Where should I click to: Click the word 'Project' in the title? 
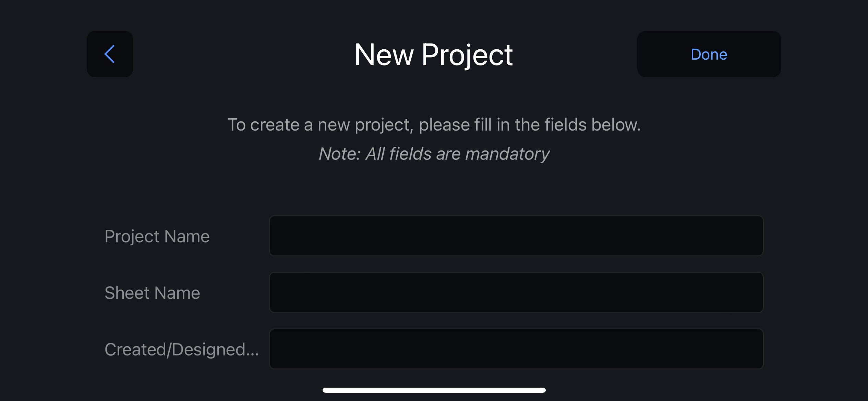click(467, 56)
